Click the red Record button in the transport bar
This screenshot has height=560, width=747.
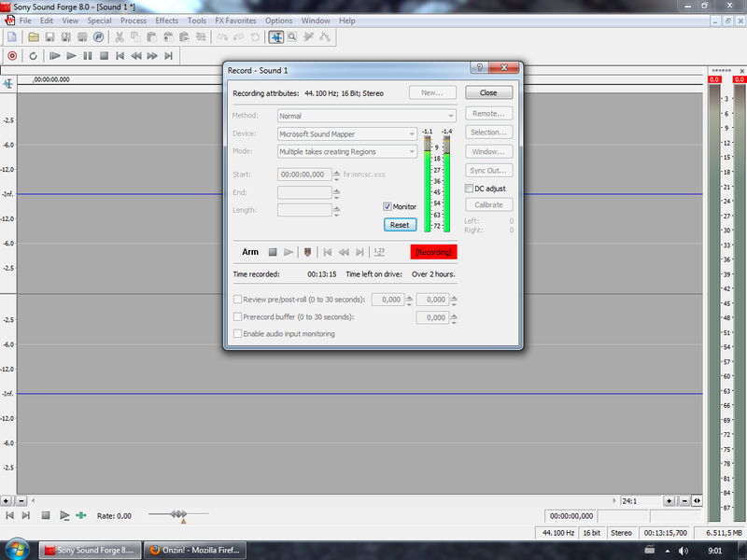coord(12,56)
